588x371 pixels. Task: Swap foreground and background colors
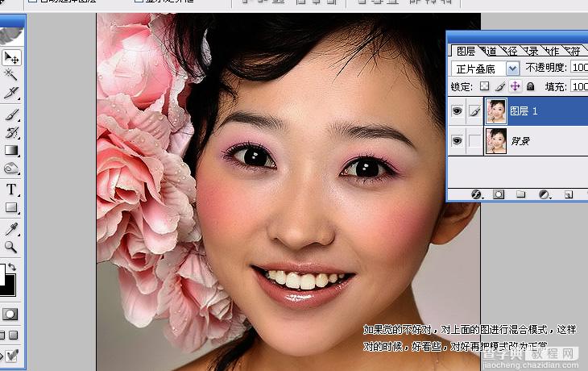coord(12,267)
